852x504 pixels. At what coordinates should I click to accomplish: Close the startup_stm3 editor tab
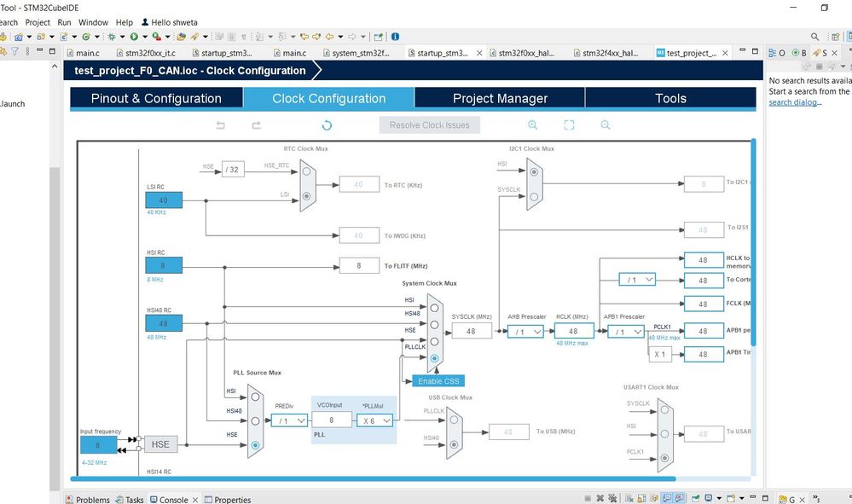479,53
